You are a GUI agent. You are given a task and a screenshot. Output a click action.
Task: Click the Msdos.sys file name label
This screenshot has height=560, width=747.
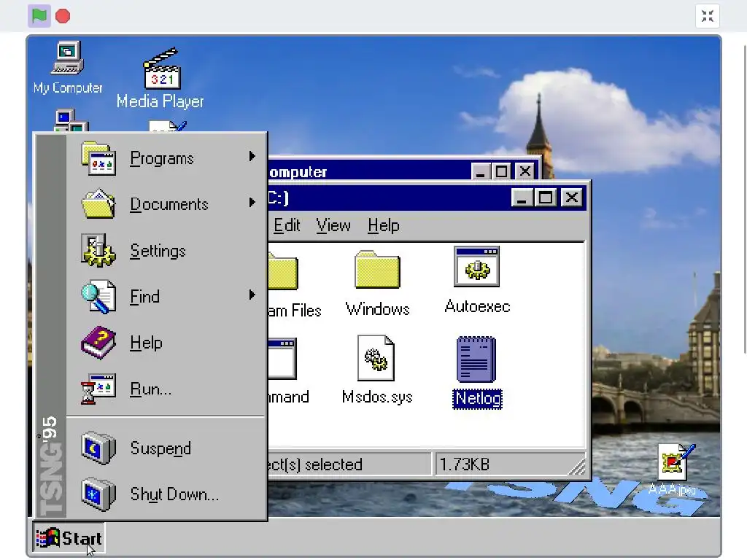click(377, 397)
